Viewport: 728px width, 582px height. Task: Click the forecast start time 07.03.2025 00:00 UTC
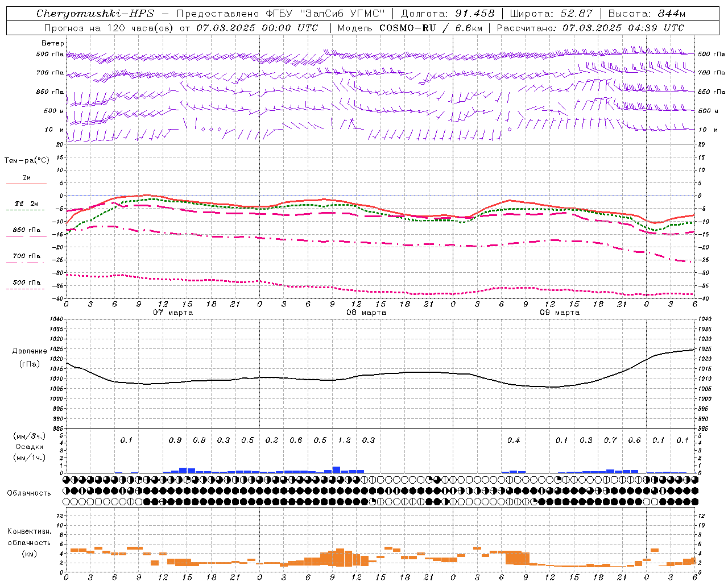[x=257, y=28]
